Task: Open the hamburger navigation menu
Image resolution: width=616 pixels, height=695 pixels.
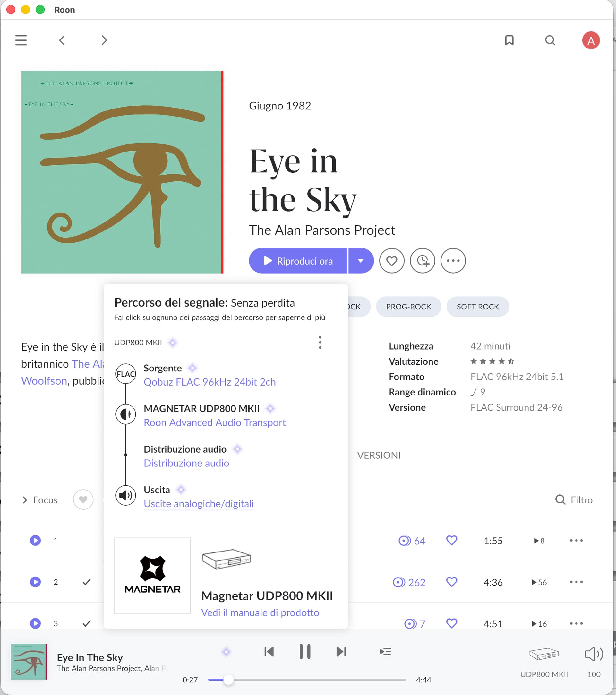Action: pyautogui.click(x=21, y=40)
